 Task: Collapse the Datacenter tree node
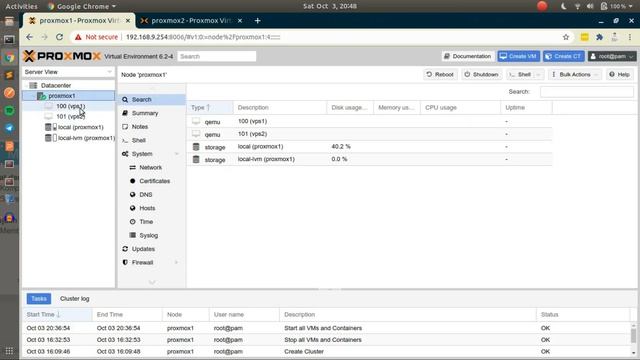27,85
